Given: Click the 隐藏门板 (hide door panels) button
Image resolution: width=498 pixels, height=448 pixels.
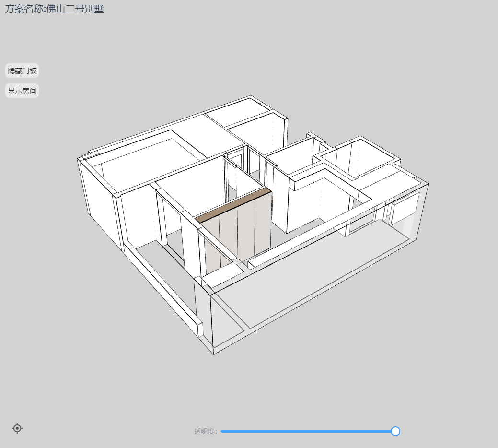Looking at the screenshot, I should tap(22, 71).
